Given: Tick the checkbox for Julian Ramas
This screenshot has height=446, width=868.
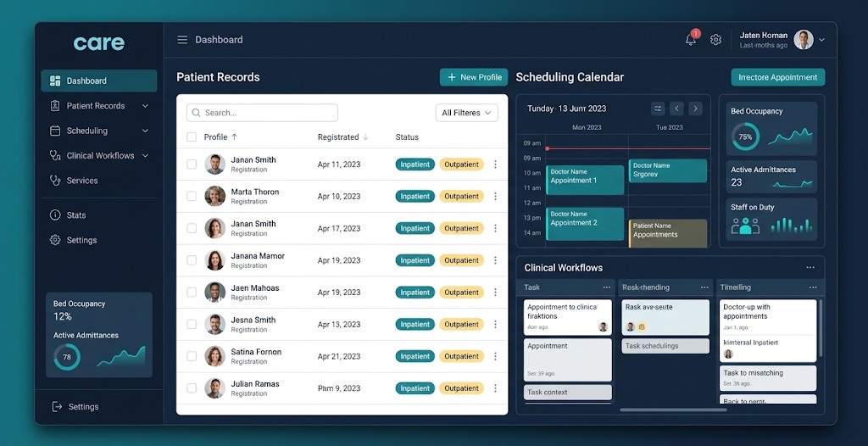Looking at the screenshot, I should [x=192, y=388].
